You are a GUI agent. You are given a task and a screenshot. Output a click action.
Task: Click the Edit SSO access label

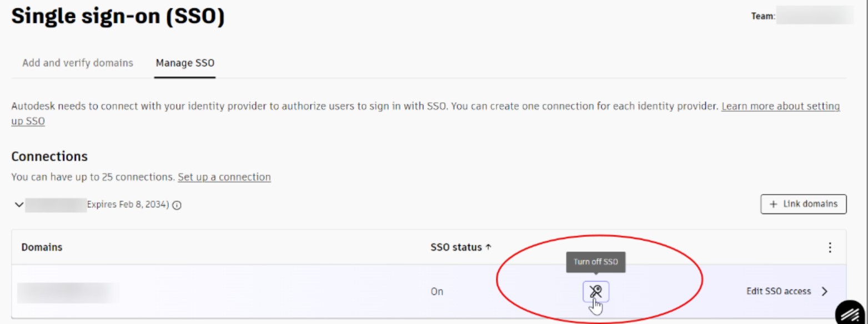[x=778, y=292]
